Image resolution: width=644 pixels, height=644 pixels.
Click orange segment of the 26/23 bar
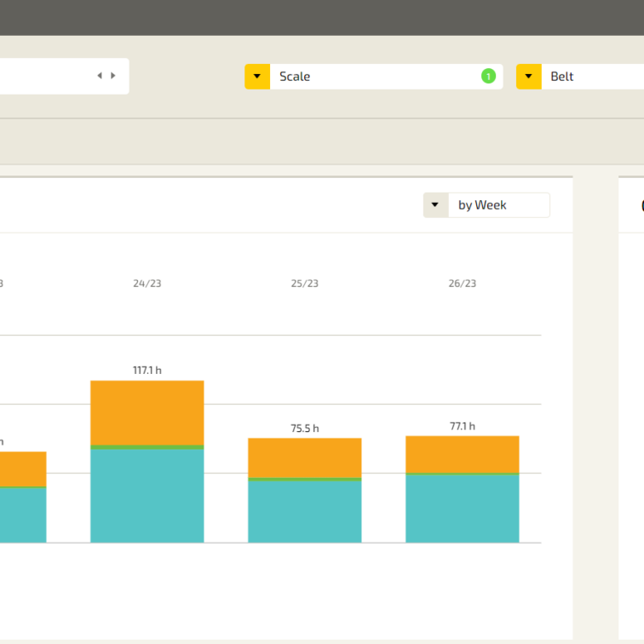click(462, 455)
